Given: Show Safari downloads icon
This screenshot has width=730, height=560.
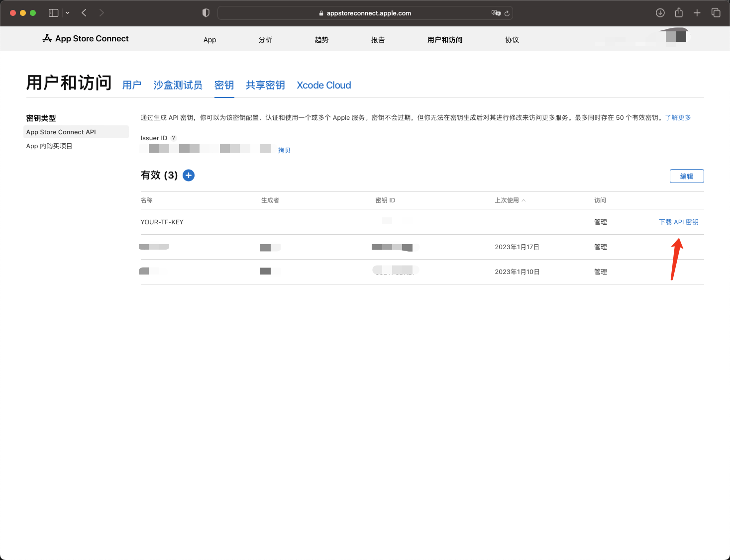Looking at the screenshot, I should (x=660, y=13).
